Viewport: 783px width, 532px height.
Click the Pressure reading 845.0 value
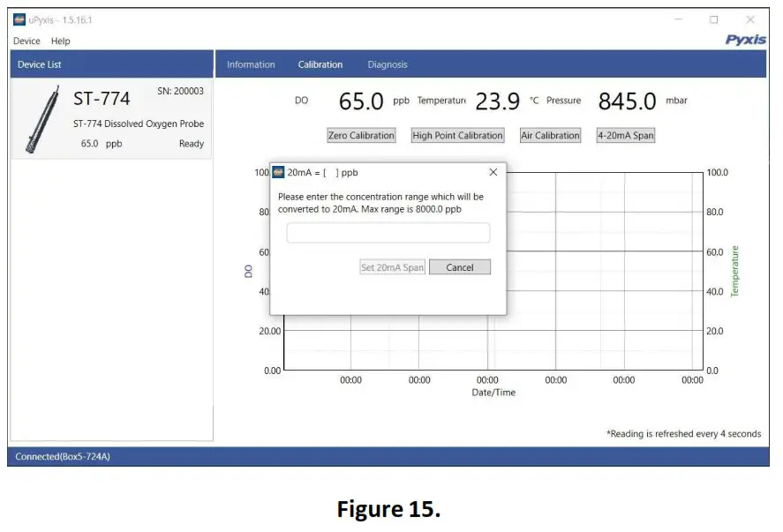628,101
